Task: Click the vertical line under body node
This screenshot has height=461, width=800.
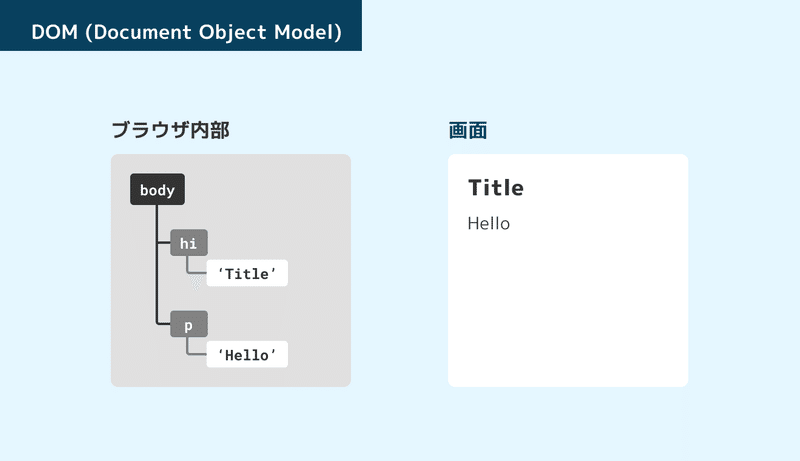Action: click(x=157, y=264)
